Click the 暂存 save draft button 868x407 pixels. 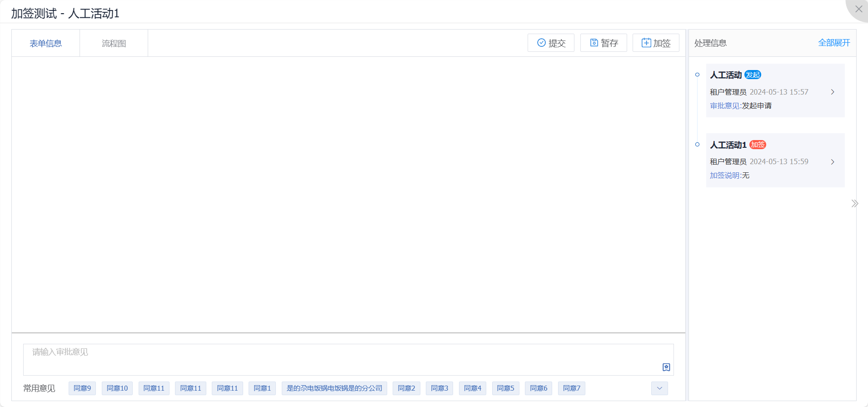(604, 43)
